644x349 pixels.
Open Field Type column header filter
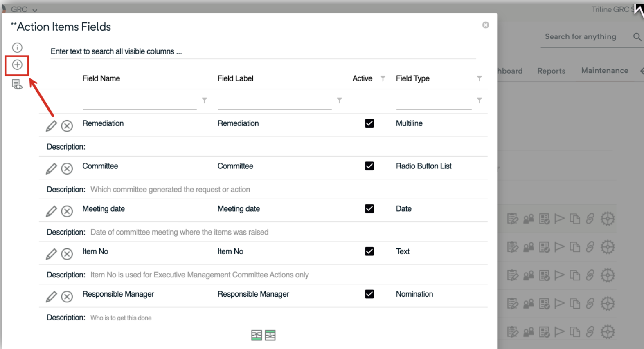point(479,78)
